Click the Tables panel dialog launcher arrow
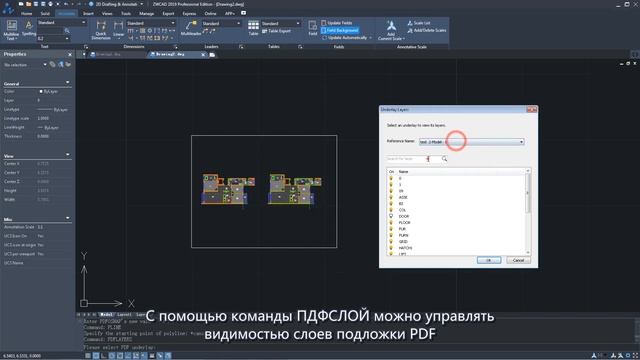The image size is (640, 360). click(x=300, y=47)
